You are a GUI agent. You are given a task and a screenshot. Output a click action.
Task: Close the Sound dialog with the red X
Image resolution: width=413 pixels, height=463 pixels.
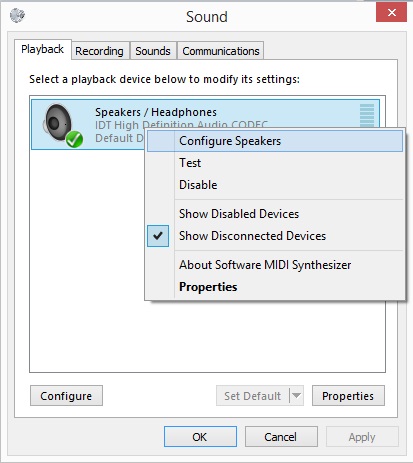pyautogui.click(x=391, y=13)
